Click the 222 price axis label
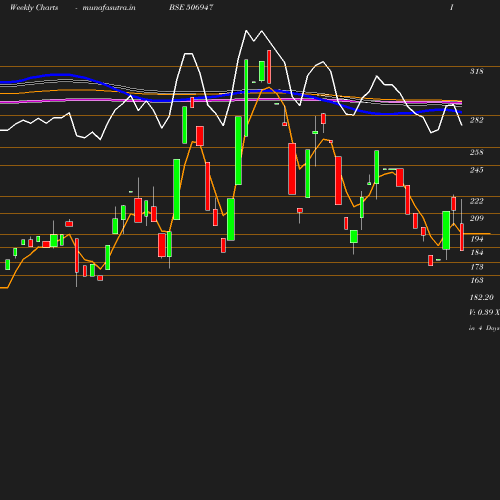 pos(476,201)
